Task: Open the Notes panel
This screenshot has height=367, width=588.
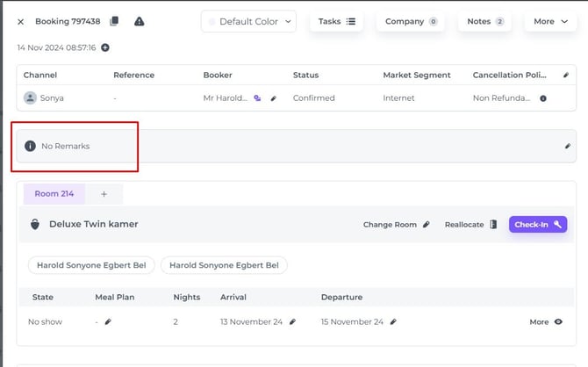Action: tap(484, 21)
